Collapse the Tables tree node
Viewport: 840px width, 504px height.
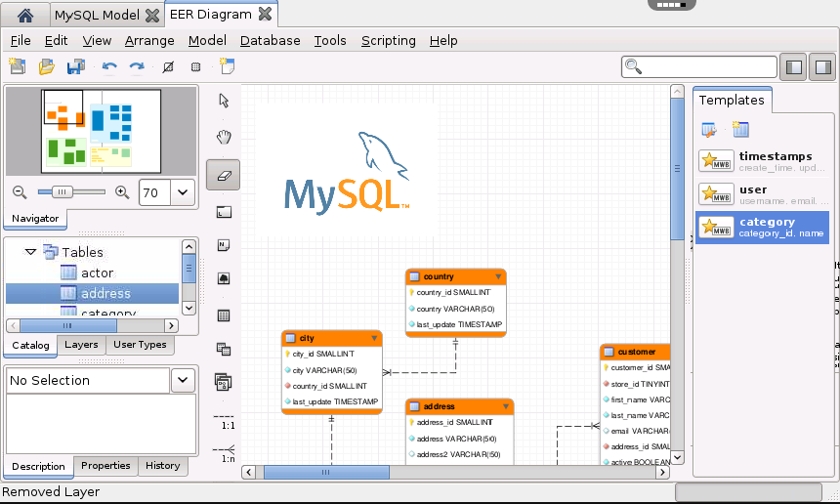(x=31, y=252)
